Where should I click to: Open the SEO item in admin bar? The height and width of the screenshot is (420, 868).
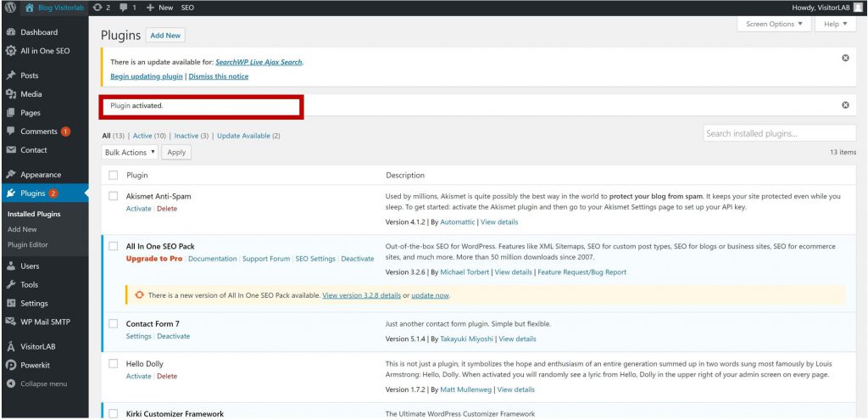click(x=187, y=8)
